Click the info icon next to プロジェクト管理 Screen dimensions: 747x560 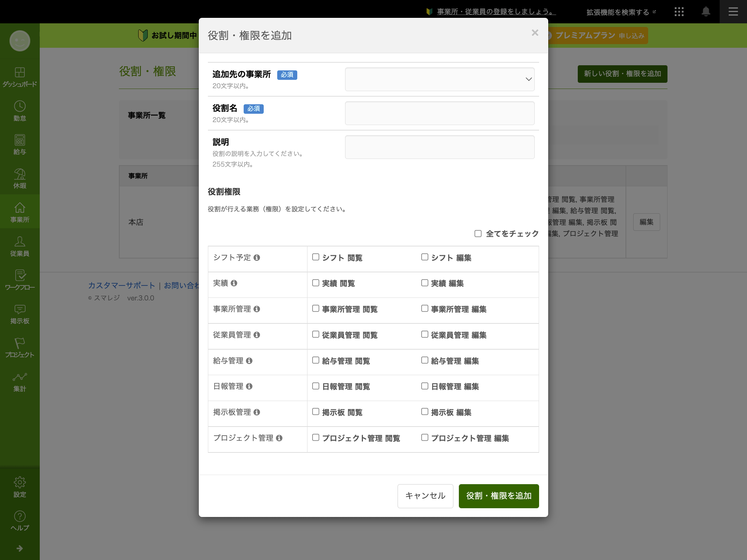[279, 438]
